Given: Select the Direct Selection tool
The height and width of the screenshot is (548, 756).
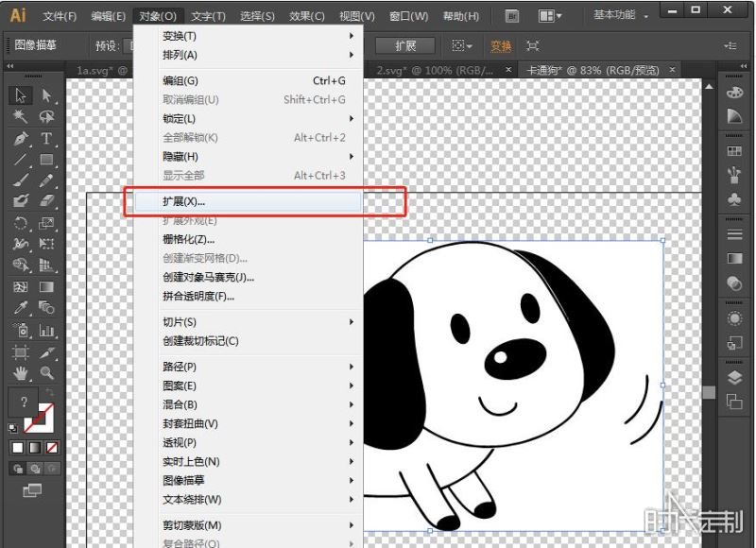Looking at the screenshot, I should (46, 95).
